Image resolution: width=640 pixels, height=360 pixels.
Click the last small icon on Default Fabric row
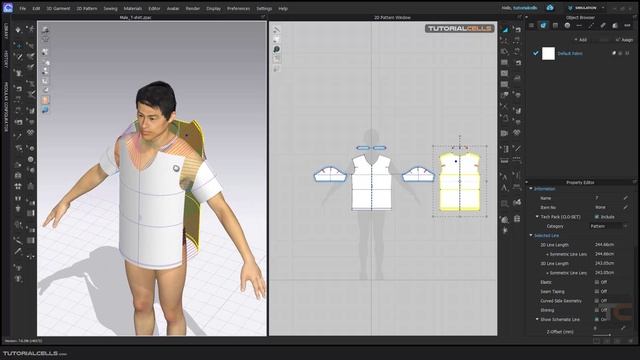[x=627, y=53]
